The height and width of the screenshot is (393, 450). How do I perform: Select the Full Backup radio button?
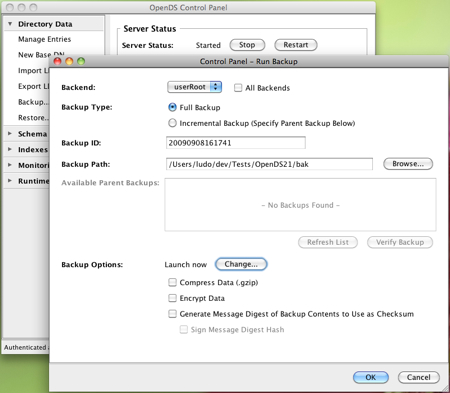172,107
